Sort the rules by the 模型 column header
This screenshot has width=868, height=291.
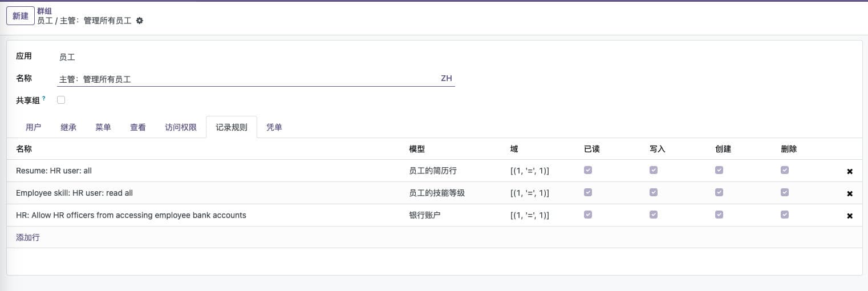417,149
